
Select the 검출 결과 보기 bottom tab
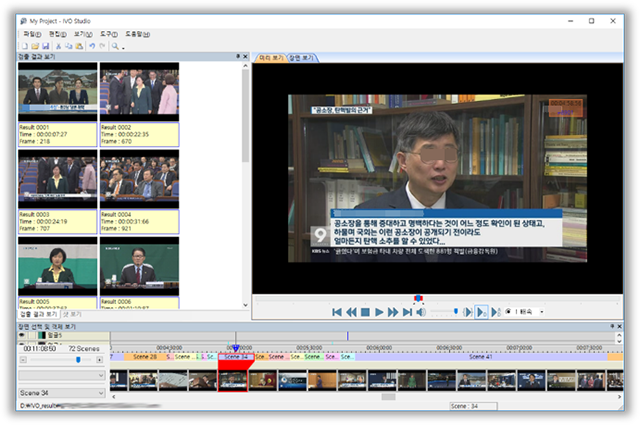click(x=38, y=313)
